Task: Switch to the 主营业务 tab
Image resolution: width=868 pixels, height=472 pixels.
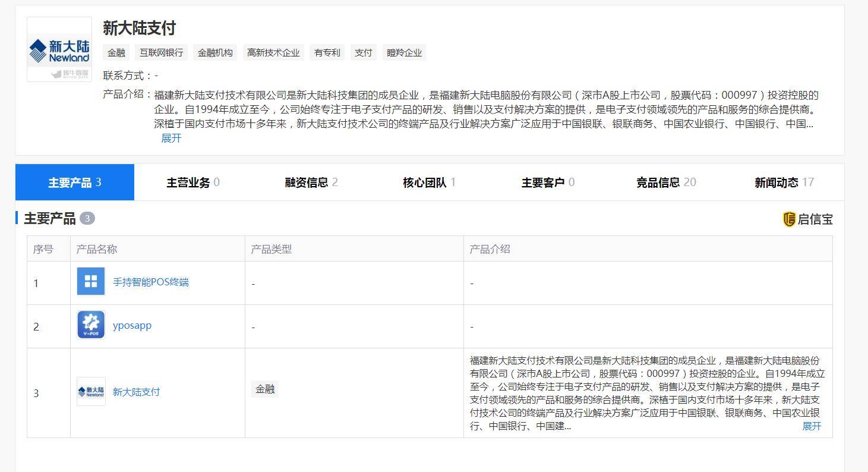Action: [193, 182]
